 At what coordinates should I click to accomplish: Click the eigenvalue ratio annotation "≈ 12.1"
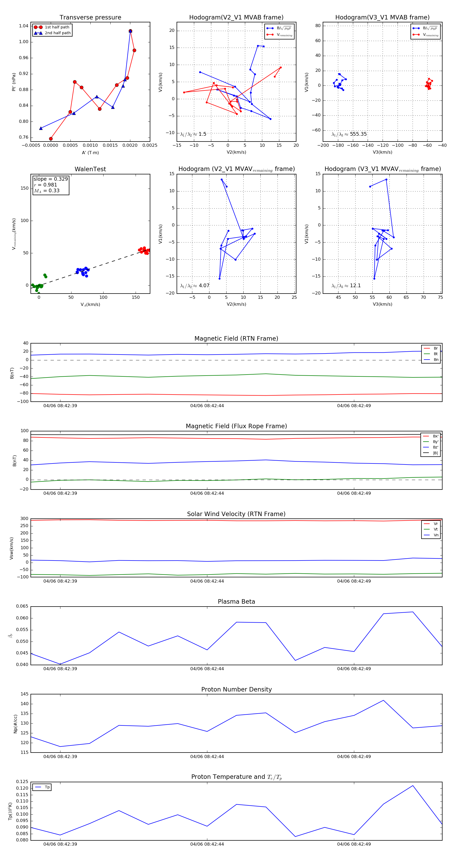click(346, 286)
